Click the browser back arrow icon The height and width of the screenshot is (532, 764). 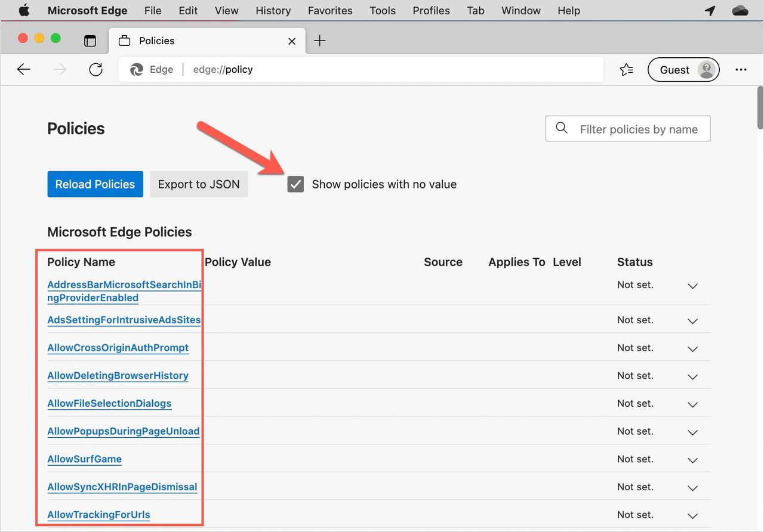click(x=23, y=70)
